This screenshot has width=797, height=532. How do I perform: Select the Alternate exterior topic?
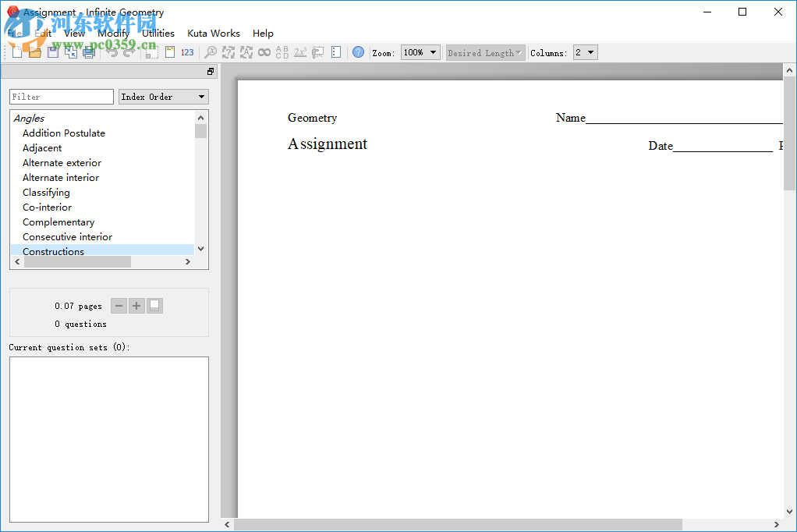click(62, 163)
